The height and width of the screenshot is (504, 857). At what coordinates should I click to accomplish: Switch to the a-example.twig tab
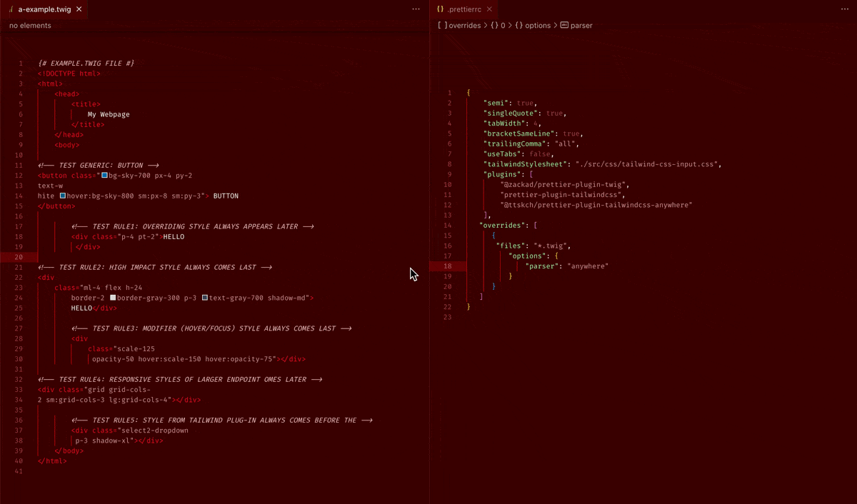tap(45, 9)
